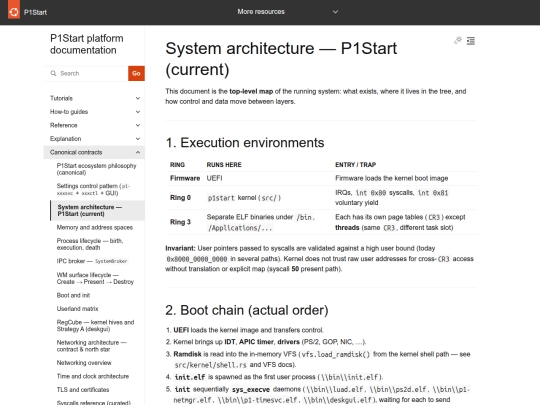Click the Firmware row label

[x=185, y=178]
